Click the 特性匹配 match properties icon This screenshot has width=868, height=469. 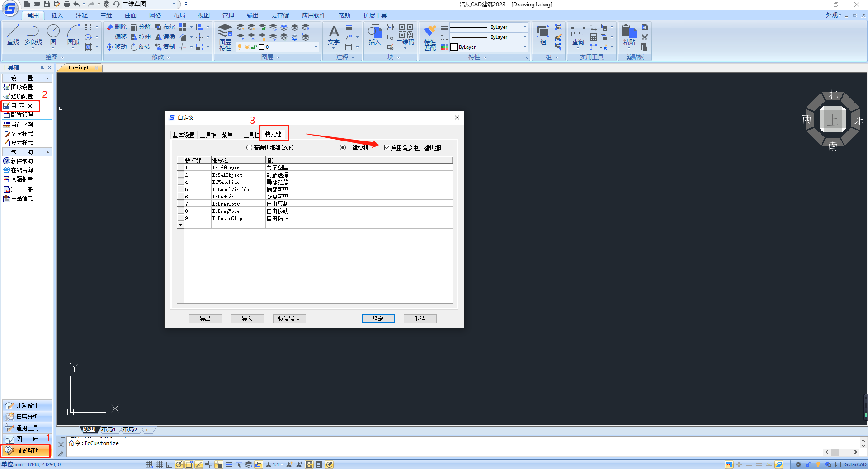tap(429, 37)
